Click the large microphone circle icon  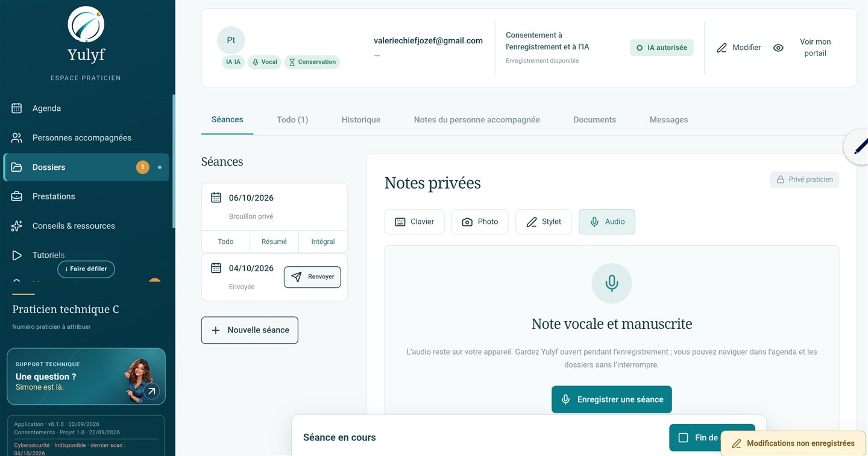[612, 283]
